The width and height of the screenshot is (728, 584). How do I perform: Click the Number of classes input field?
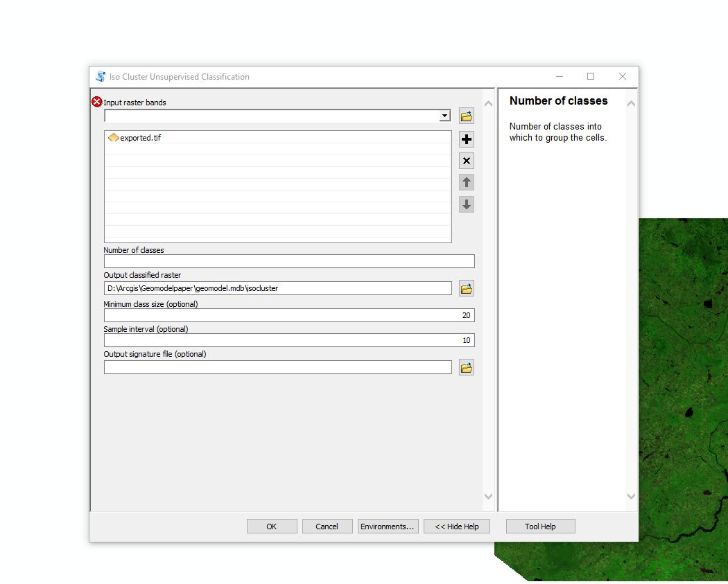tap(288, 260)
